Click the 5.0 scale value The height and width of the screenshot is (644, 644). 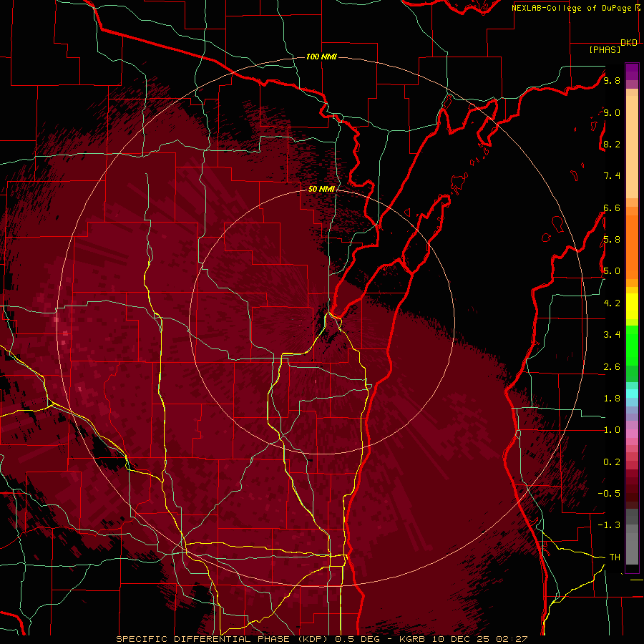pos(612,271)
